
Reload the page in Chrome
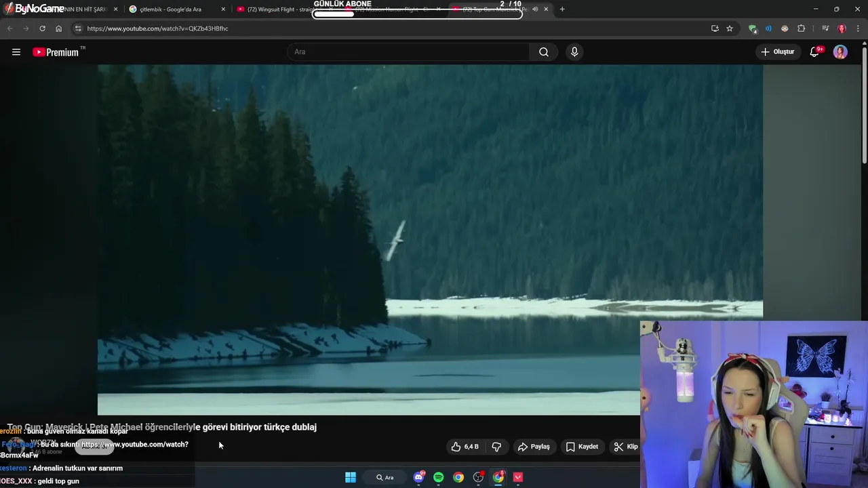[42, 28]
